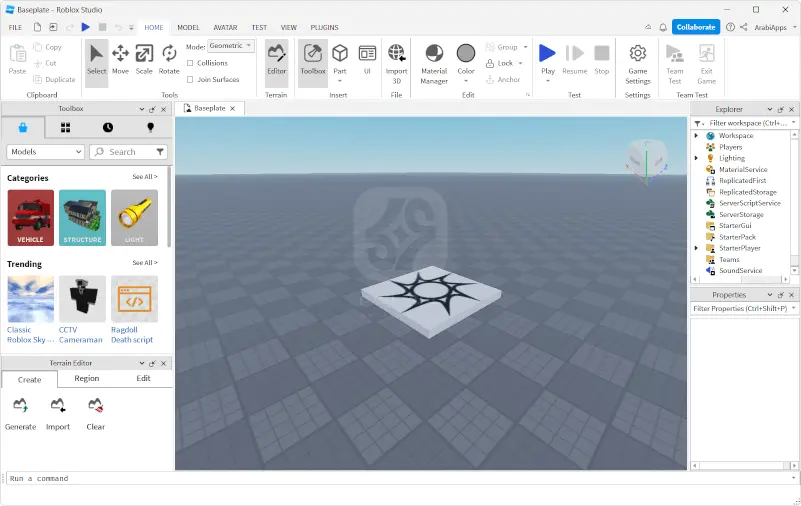Click Generate terrain icon
Screen dimensions: 801x506
point(20,405)
